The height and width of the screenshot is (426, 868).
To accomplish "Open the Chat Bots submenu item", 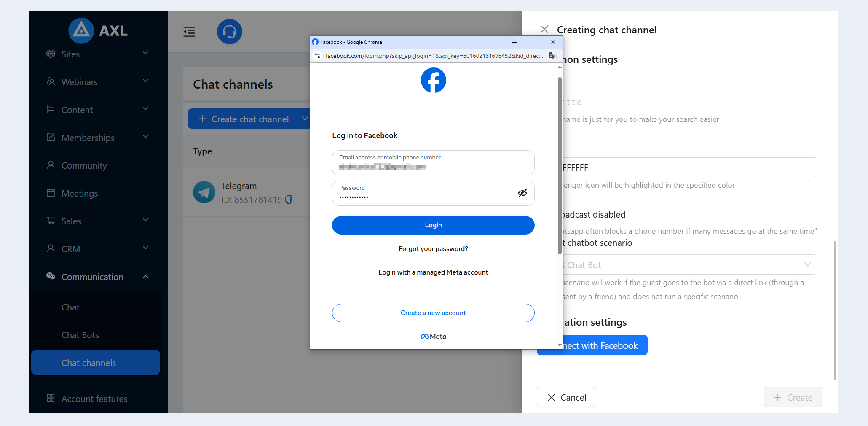I will [96, 335].
